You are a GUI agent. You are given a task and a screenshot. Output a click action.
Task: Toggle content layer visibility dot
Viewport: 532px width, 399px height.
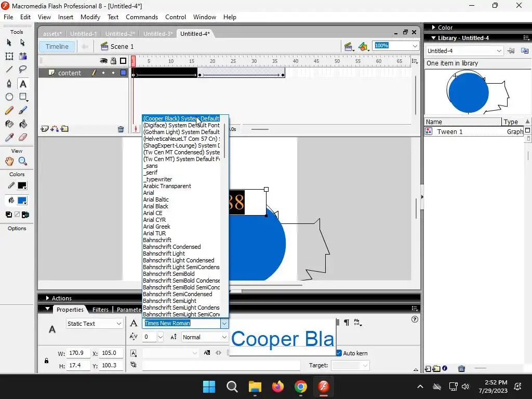click(103, 73)
